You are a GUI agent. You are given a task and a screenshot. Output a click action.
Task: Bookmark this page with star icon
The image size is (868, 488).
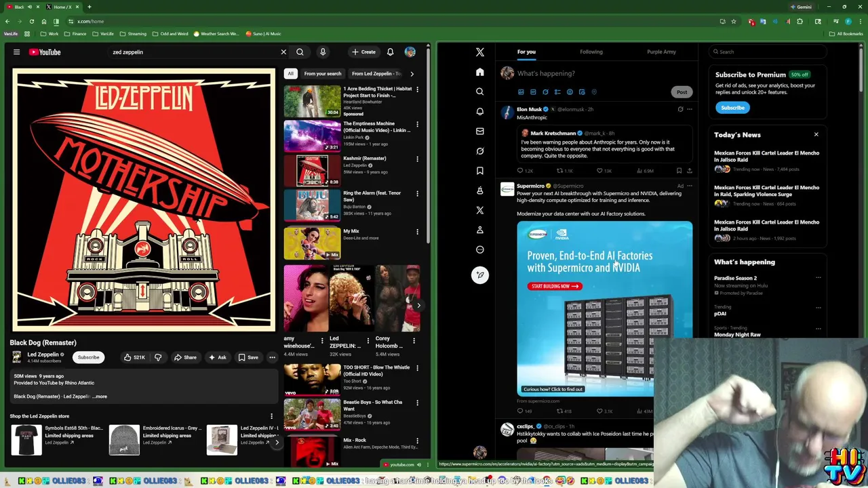(x=734, y=21)
